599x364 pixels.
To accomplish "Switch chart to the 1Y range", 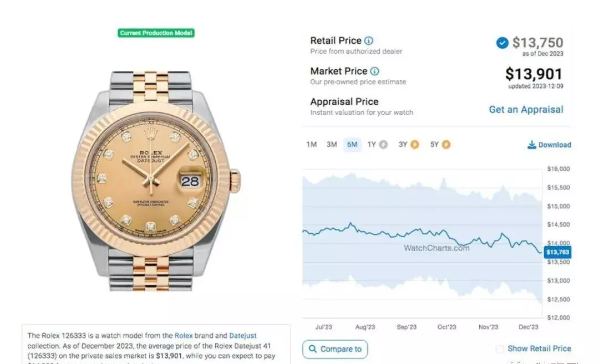I will (372, 145).
